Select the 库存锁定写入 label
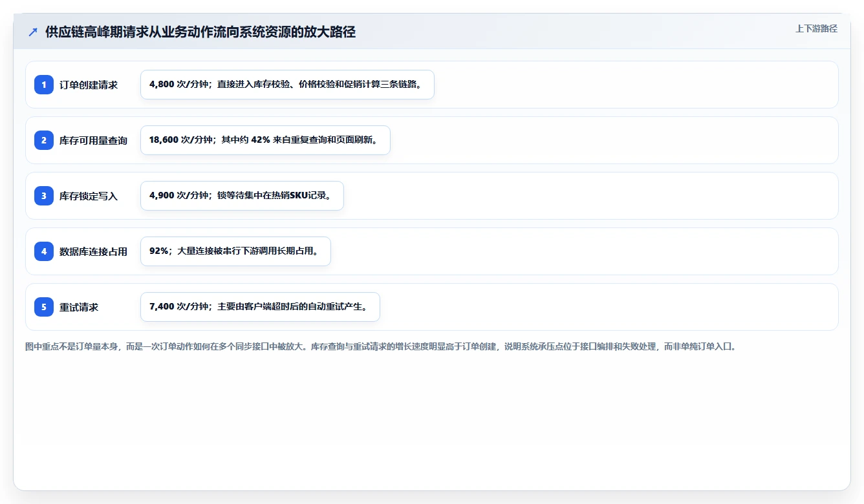864x504 pixels. coord(89,196)
